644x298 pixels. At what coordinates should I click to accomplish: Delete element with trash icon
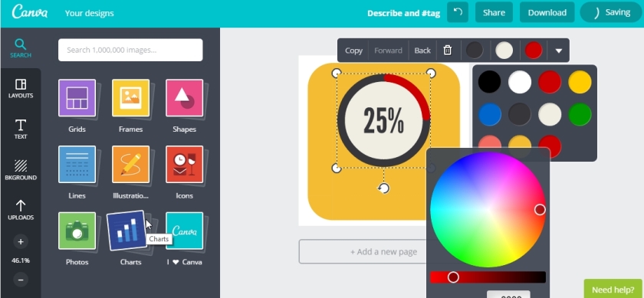[x=448, y=50]
